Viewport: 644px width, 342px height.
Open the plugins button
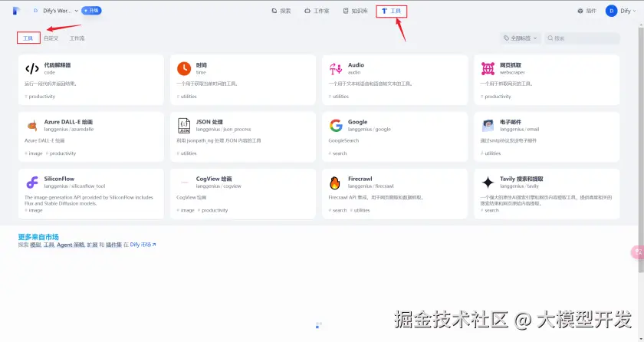click(x=586, y=11)
